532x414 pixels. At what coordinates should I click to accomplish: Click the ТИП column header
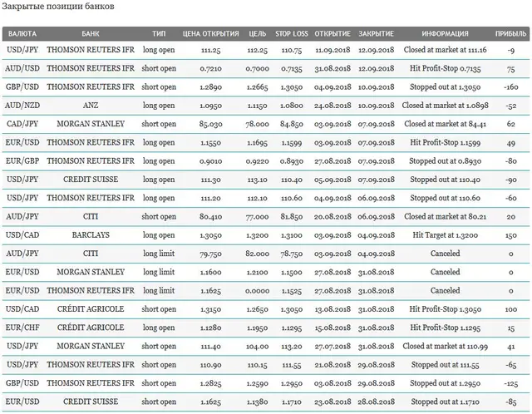click(x=159, y=33)
